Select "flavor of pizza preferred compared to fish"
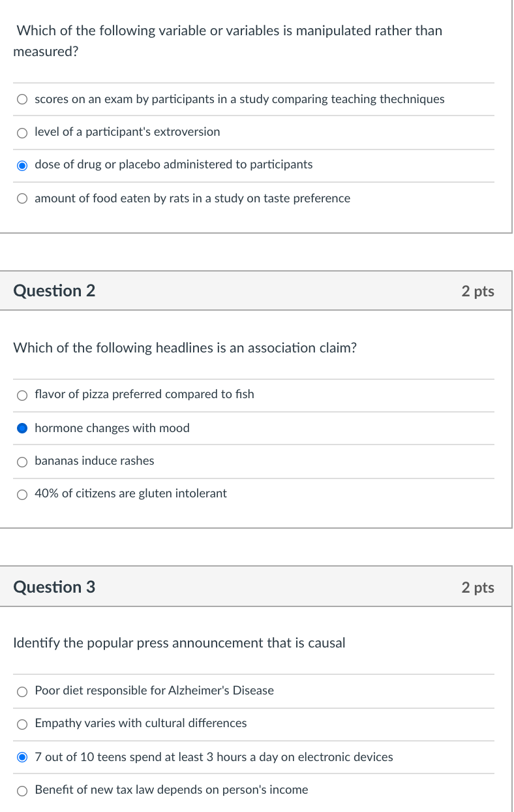The height and width of the screenshot is (812, 514). 22,395
